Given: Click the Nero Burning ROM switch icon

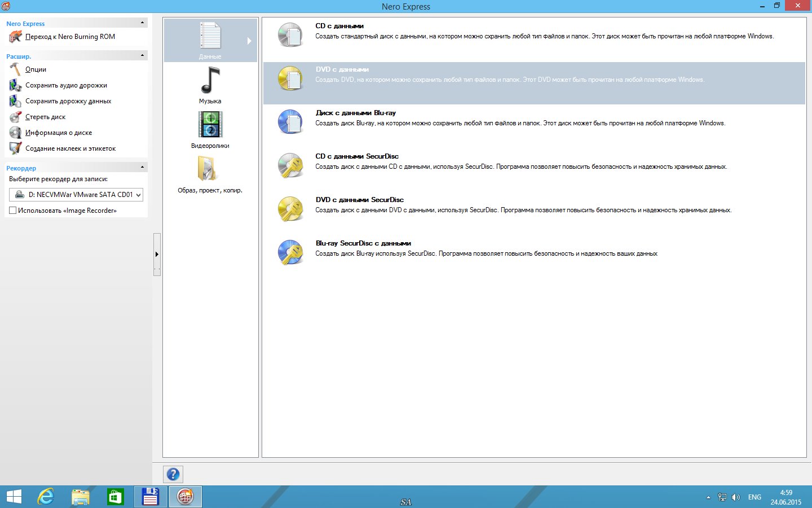Looking at the screenshot, I should tap(15, 37).
